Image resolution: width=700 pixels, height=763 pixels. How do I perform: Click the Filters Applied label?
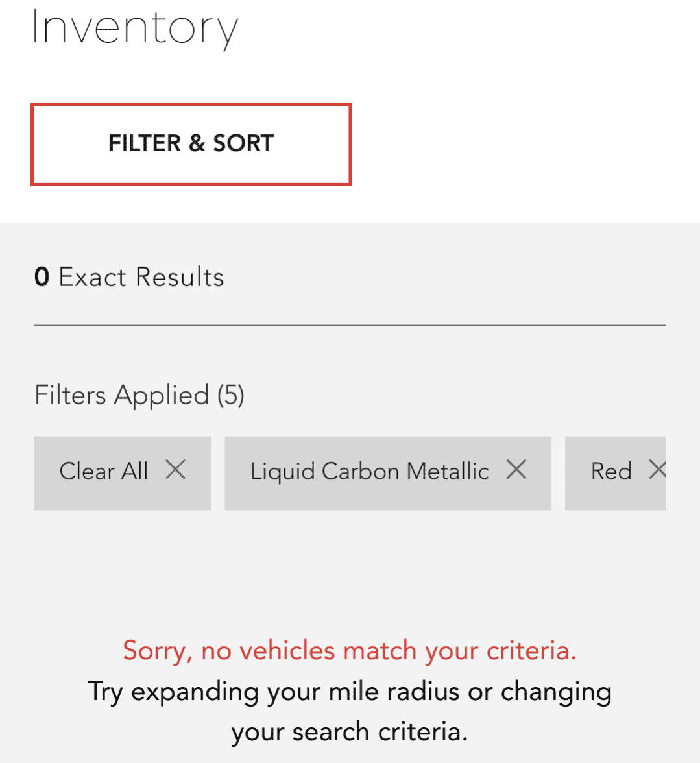point(122,395)
